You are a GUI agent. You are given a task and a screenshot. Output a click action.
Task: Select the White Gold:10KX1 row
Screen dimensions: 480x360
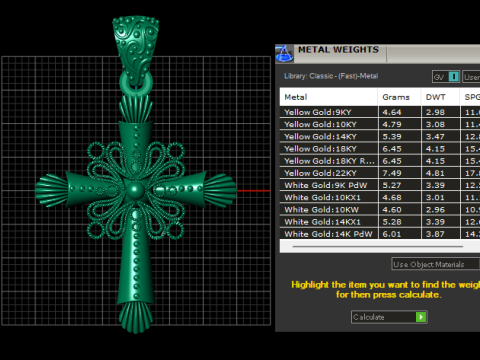coord(380,198)
